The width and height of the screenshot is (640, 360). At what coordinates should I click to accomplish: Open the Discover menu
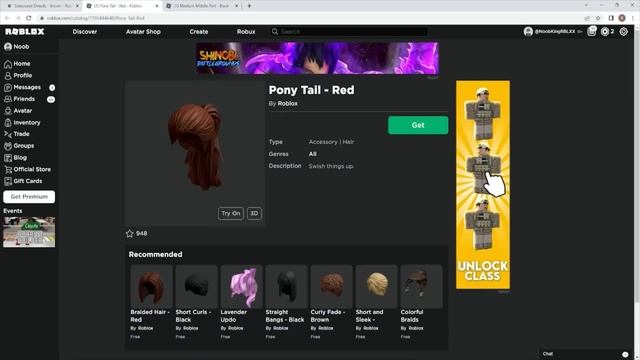click(x=85, y=31)
